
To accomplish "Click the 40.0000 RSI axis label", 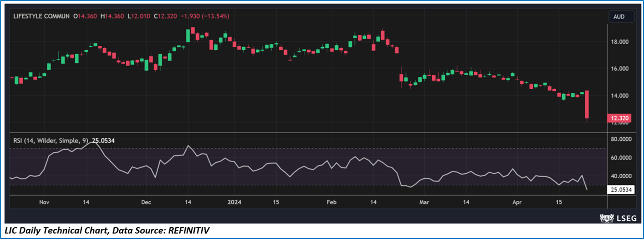I will (x=620, y=176).
